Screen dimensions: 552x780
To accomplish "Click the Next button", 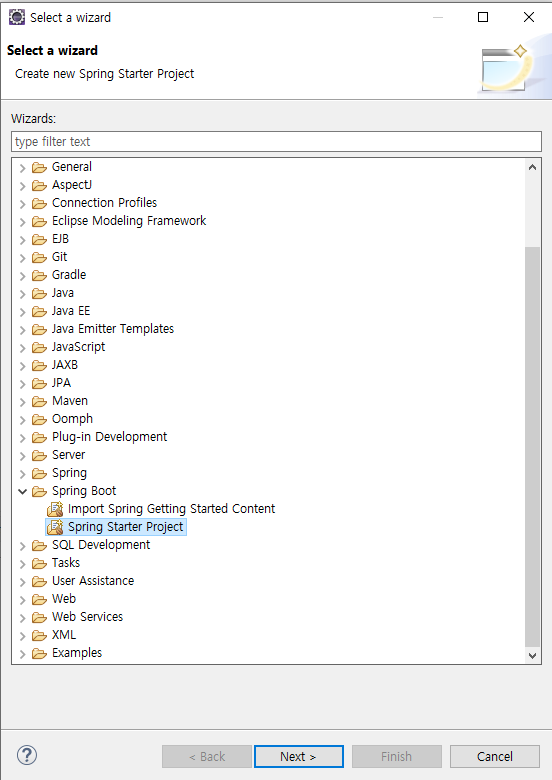I will pos(298,756).
